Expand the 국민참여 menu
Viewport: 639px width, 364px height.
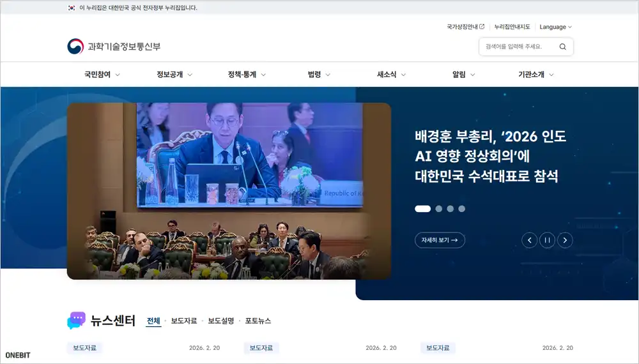pyautogui.click(x=102, y=75)
